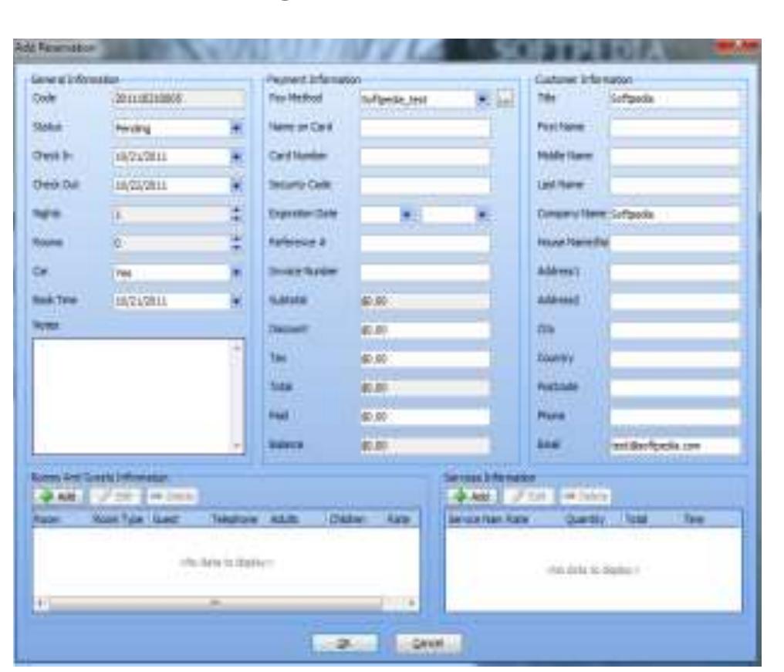The image size is (784, 672).
Task: Sort the rooms grid by the Adults column
Action: coord(284,519)
